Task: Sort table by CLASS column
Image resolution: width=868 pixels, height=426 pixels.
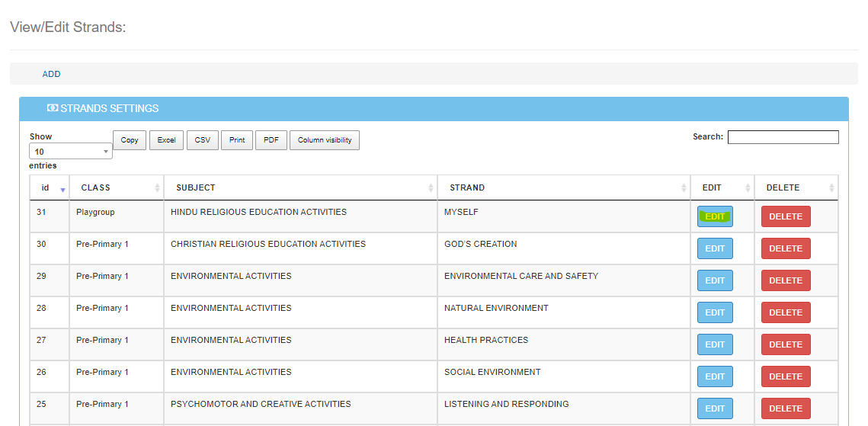Action: pyautogui.click(x=117, y=187)
